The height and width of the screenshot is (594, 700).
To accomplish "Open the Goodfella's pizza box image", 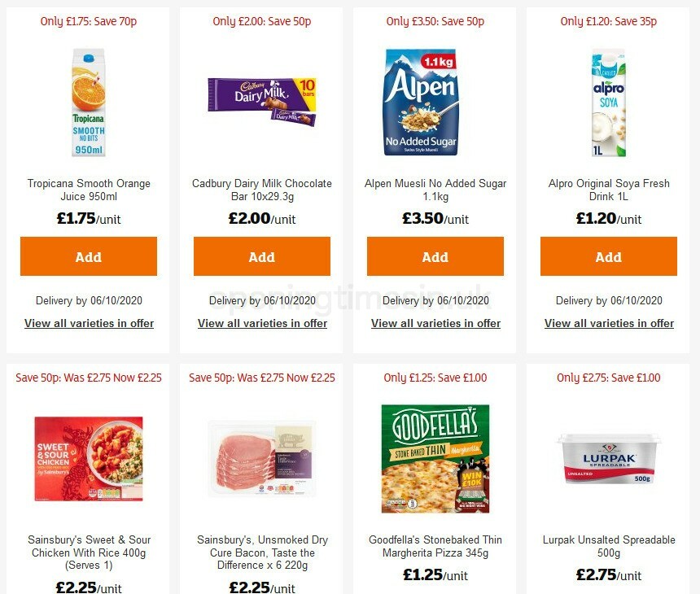I will click(x=435, y=457).
